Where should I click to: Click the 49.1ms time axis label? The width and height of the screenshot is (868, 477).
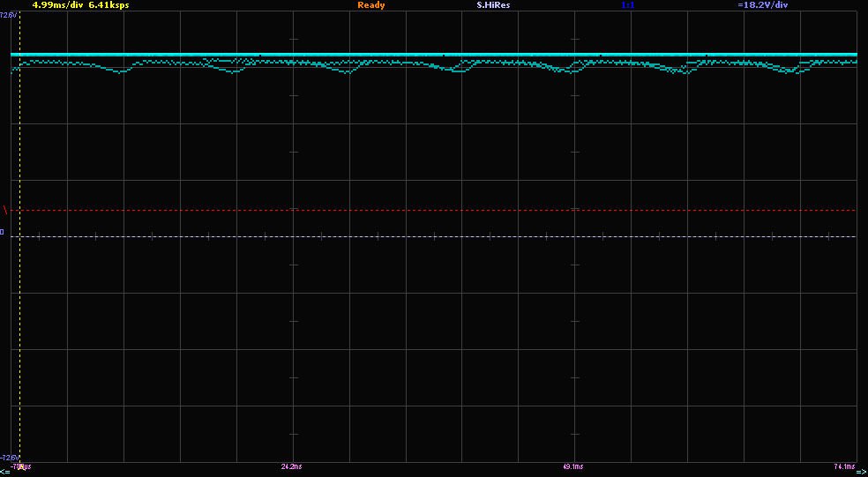(x=572, y=466)
